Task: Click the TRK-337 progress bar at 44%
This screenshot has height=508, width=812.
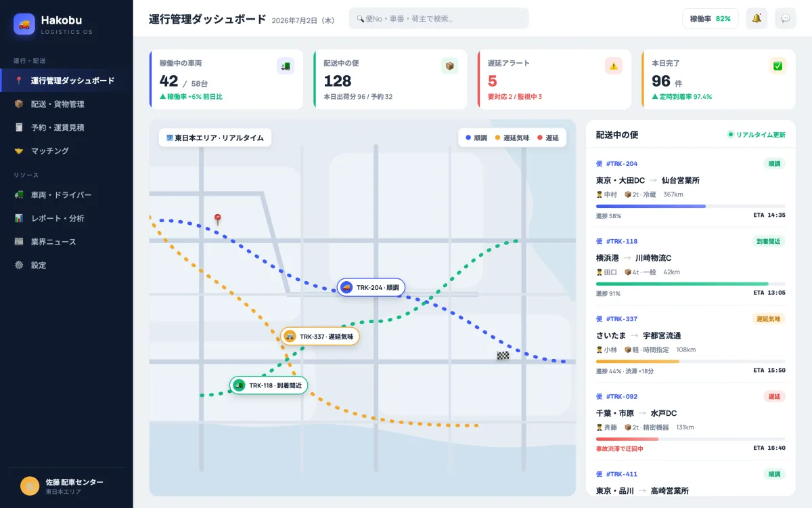Action: [x=691, y=361]
